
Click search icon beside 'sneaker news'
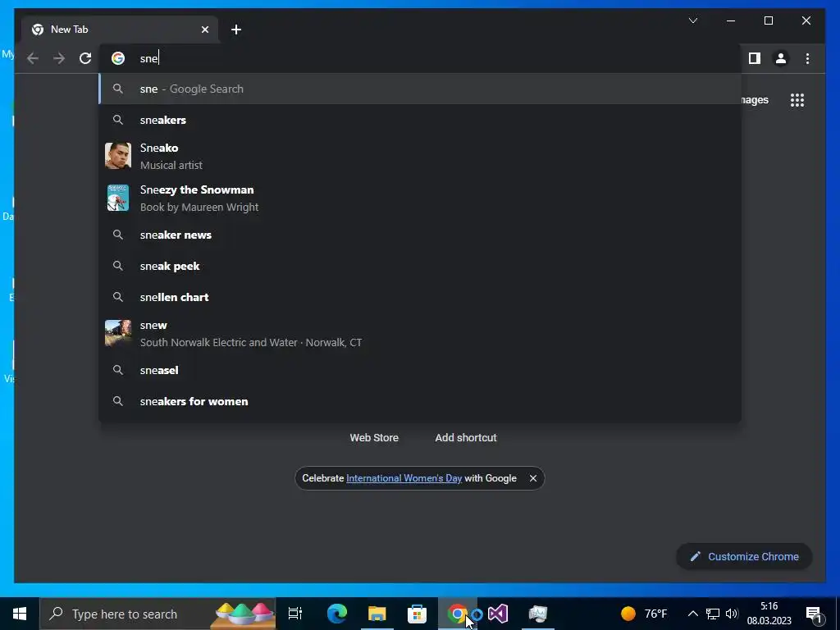coord(118,235)
